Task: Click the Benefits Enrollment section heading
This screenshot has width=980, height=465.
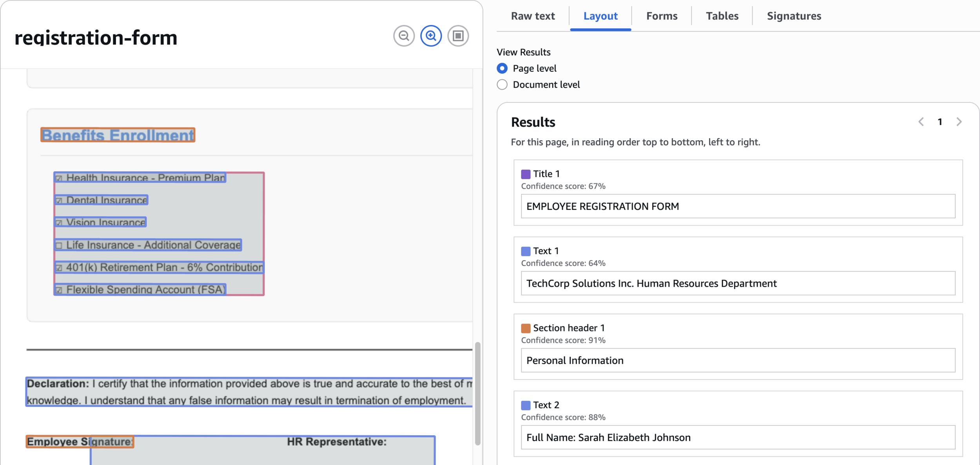Action: click(x=118, y=135)
